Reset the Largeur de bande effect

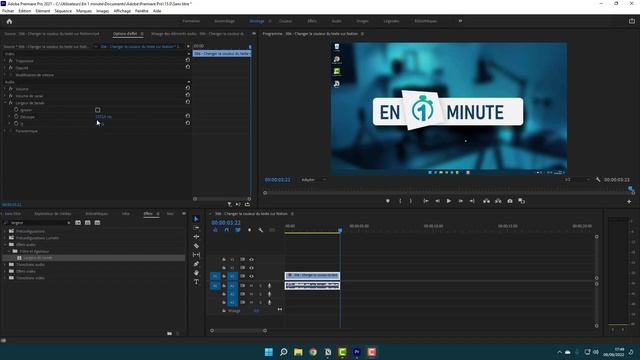188,102
